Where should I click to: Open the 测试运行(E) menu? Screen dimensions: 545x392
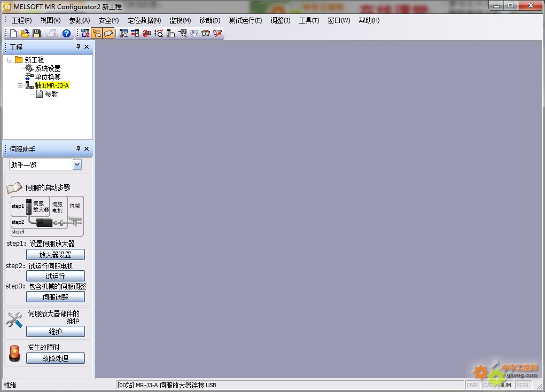click(x=245, y=20)
